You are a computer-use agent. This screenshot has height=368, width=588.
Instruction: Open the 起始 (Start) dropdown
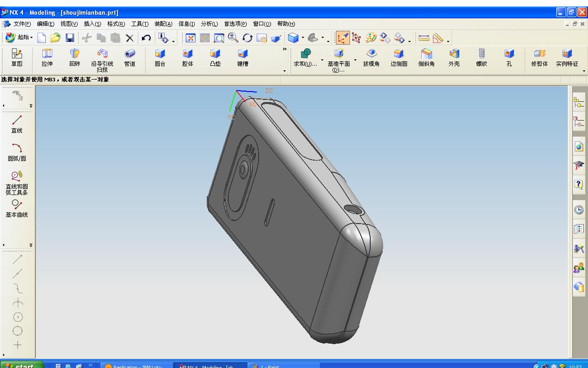19,38
